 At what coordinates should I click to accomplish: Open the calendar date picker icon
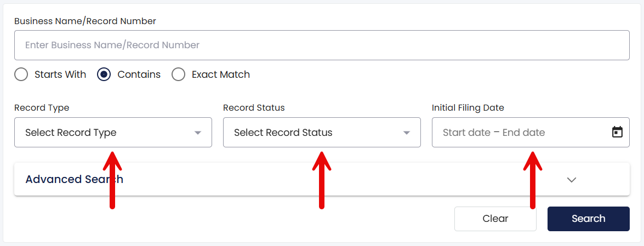click(617, 132)
